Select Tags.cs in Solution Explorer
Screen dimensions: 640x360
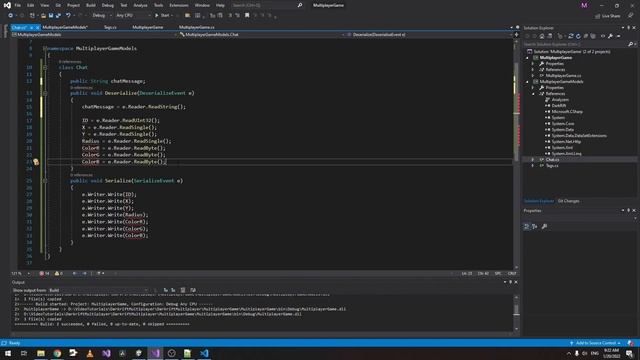(552, 166)
